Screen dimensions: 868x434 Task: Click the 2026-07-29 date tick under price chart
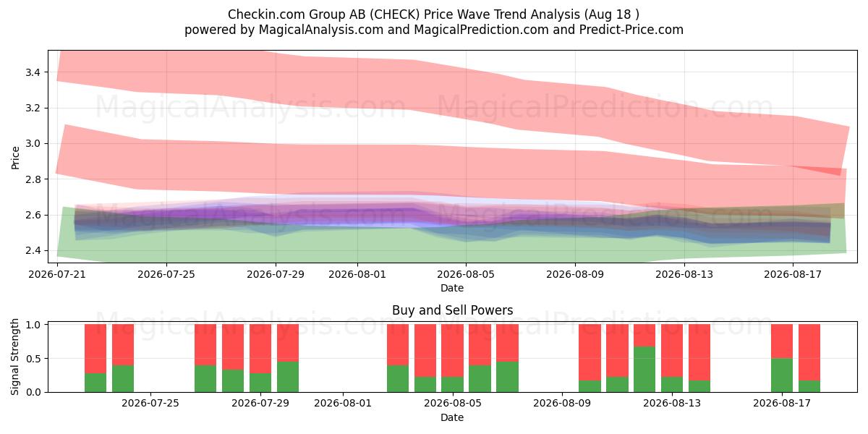tap(276, 274)
